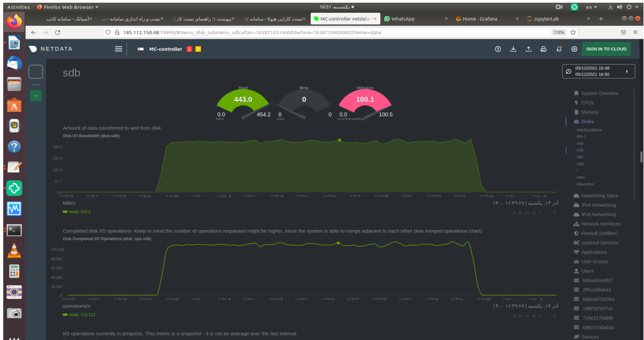The width and height of the screenshot is (644, 340).
Task: Click the NETDATA logo
Action: tap(51, 49)
